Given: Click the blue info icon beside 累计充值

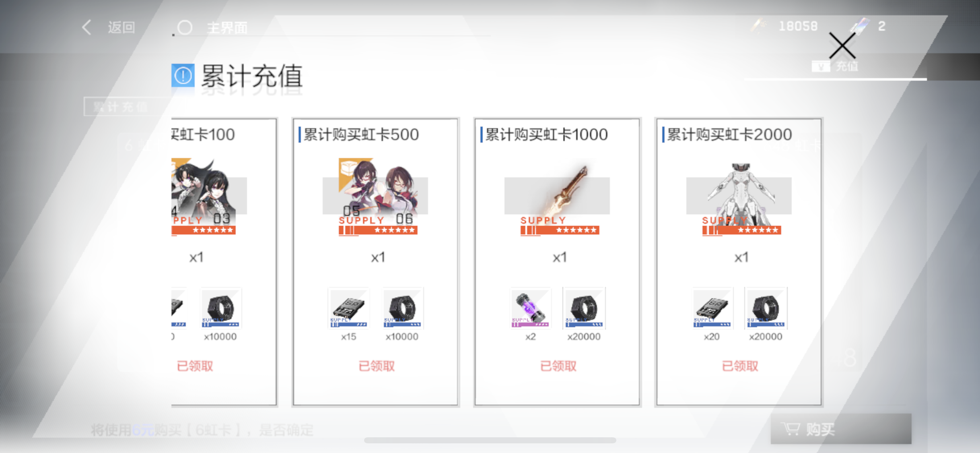Looking at the screenshot, I should click(183, 75).
